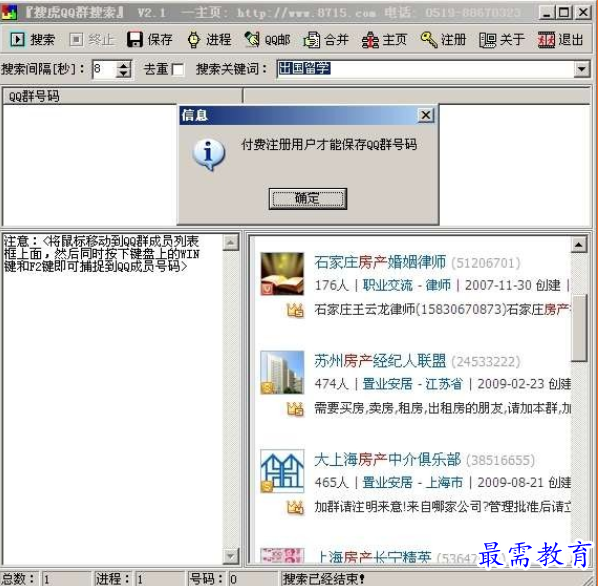The height and width of the screenshot is (586, 600).
Task: Click the QQ群号码 column header
Action: [x=122, y=96]
